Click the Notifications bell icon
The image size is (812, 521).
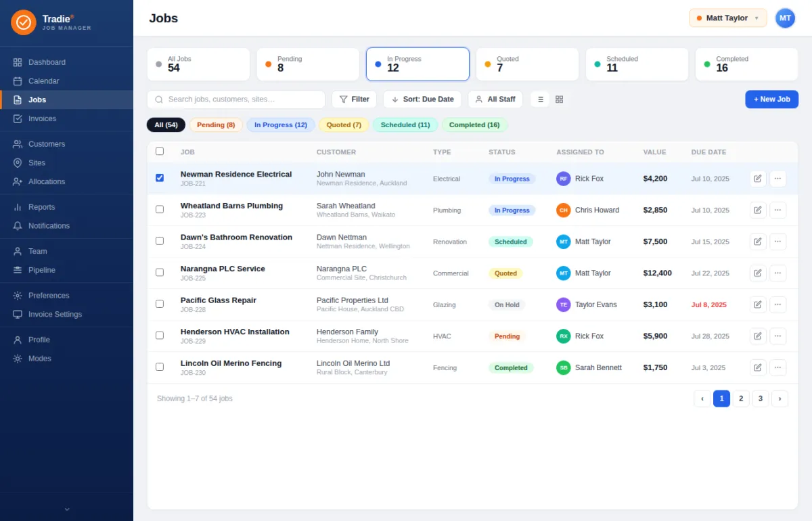(18, 226)
